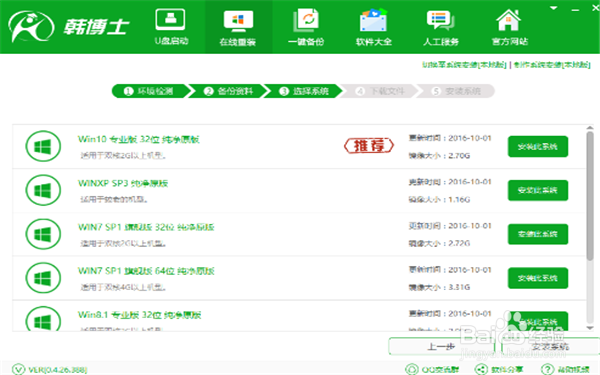Viewport: 600px width, 375px height.
Task: Click the system list scrollbar thumb
Action: click(590, 196)
